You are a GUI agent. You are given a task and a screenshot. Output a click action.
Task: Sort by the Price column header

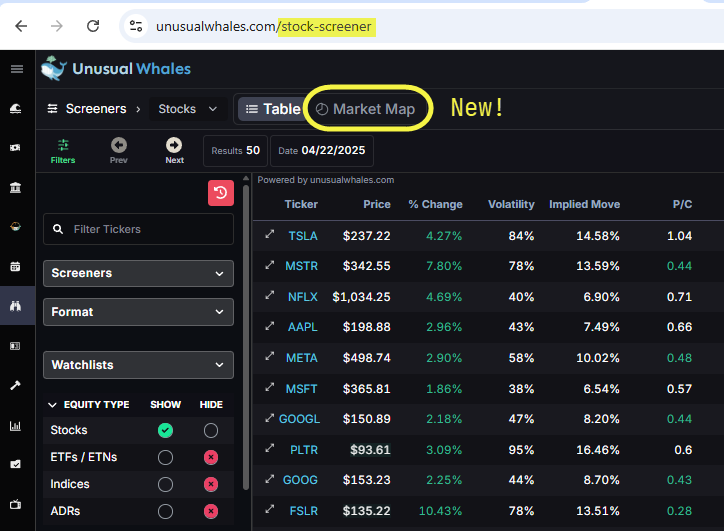pos(377,205)
